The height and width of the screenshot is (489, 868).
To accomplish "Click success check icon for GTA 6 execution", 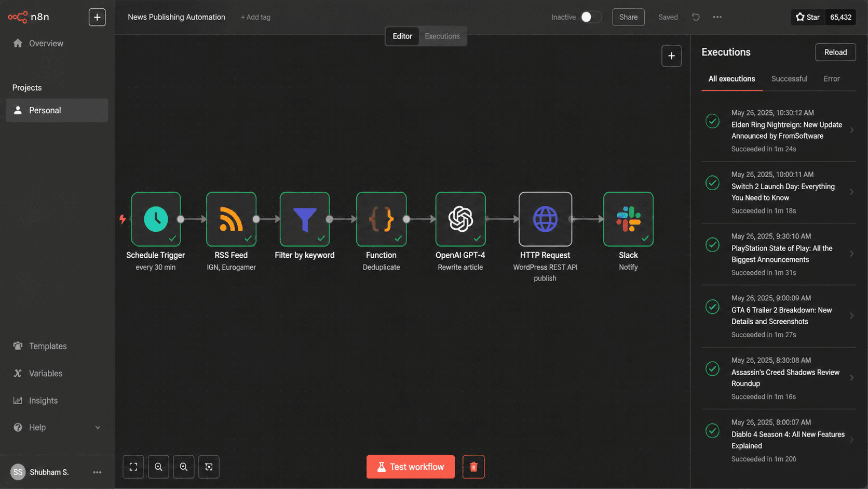I will (x=713, y=307).
